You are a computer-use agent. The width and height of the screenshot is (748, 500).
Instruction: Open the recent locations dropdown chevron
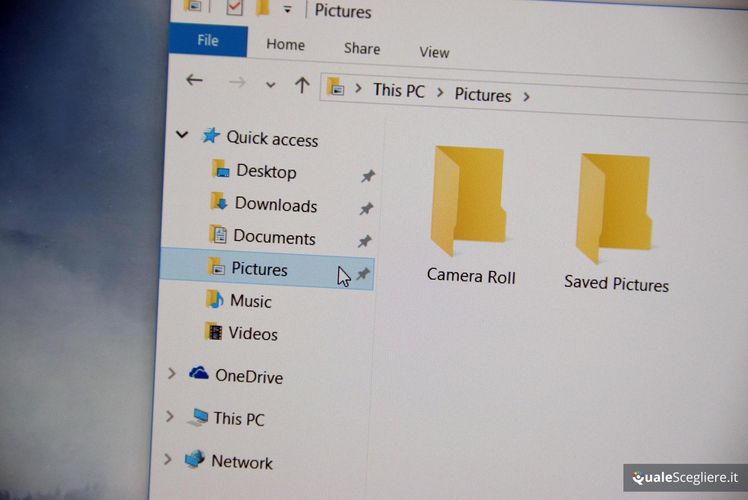(x=270, y=85)
